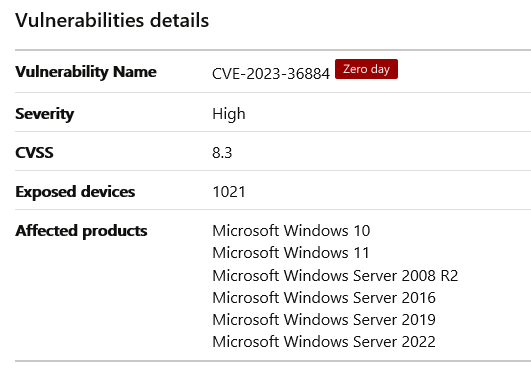Image resolution: width=531 pixels, height=368 pixels.
Task: Click the Zero day badge
Action: pyautogui.click(x=366, y=69)
